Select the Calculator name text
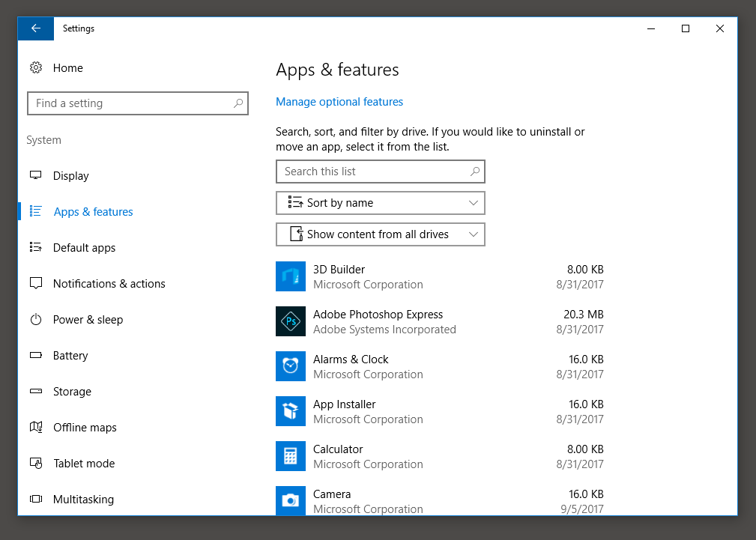This screenshot has width=756, height=540. pyautogui.click(x=338, y=449)
